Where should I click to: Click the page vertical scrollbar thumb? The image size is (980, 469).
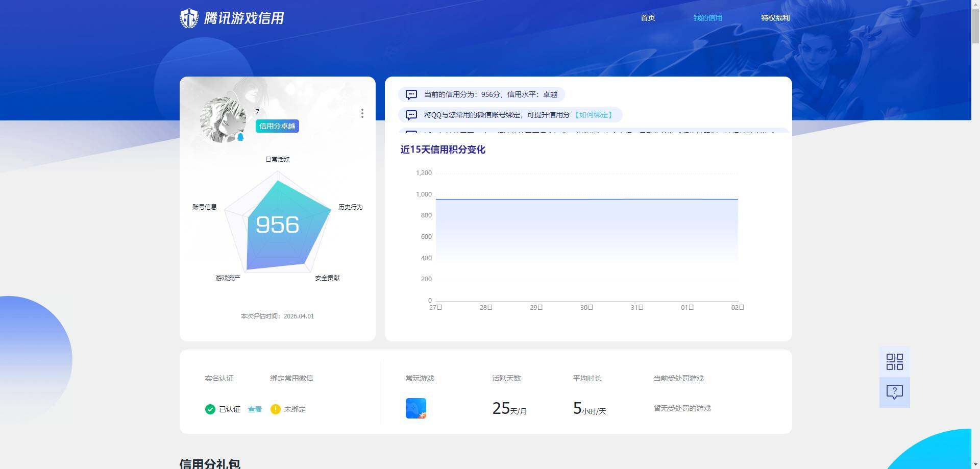(x=975, y=27)
